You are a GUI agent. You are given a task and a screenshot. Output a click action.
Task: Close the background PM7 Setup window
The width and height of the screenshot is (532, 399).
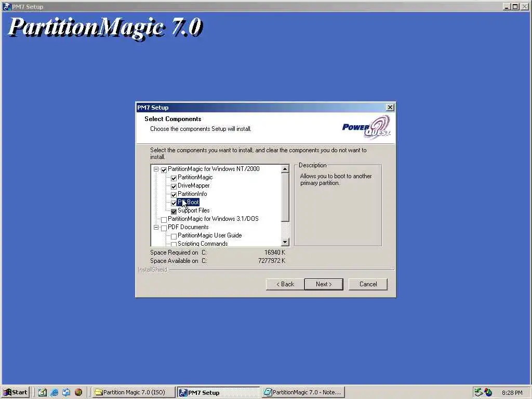524,6
